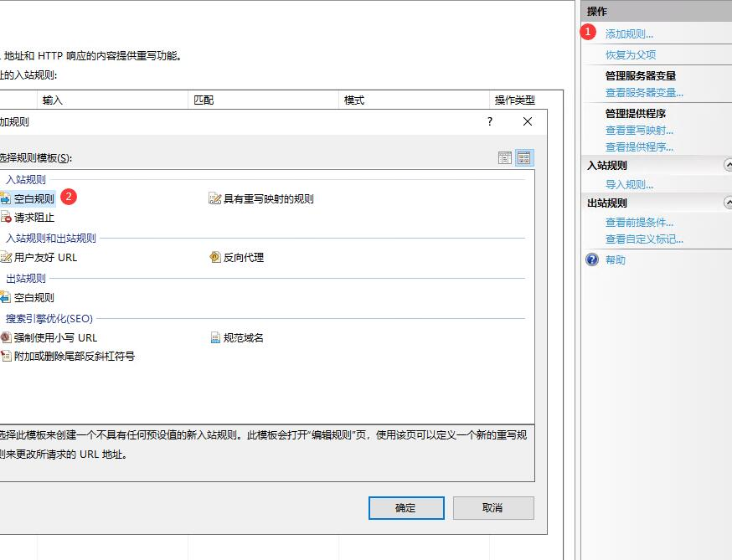Click the blue help question mark icon
Image resolution: width=732 pixels, height=560 pixels.
[x=592, y=259]
